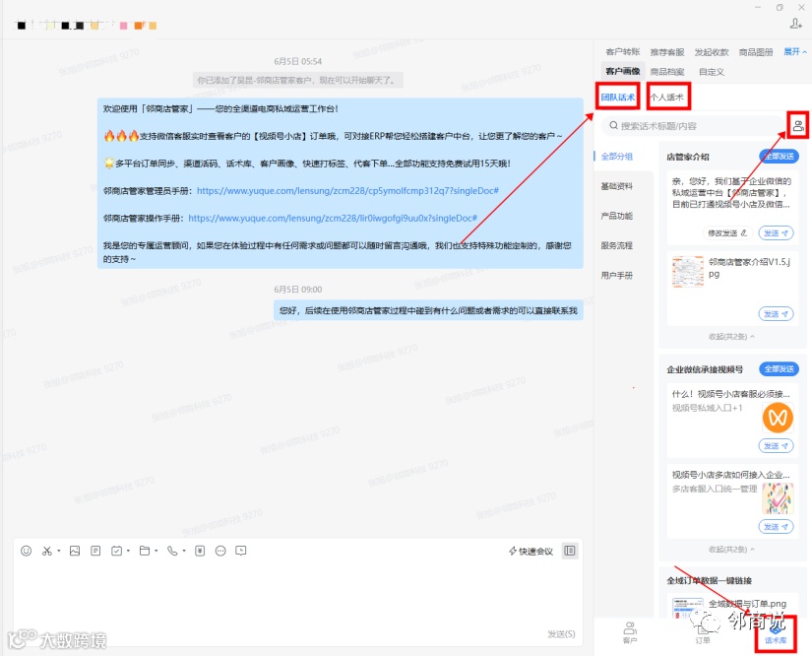Select 服务流程 group
This screenshot has width=812, height=656.
pos(616,245)
